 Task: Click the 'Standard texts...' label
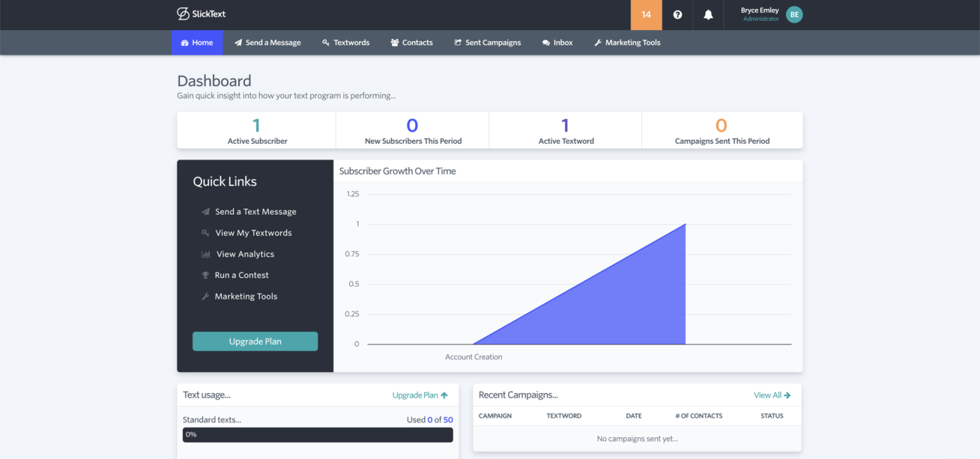tap(211, 420)
